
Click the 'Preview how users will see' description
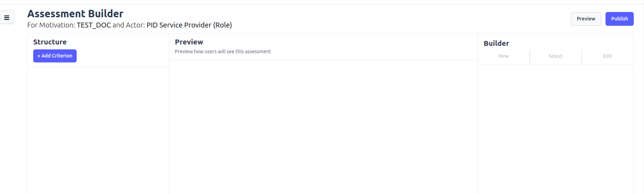pyautogui.click(x=223, y=51)
